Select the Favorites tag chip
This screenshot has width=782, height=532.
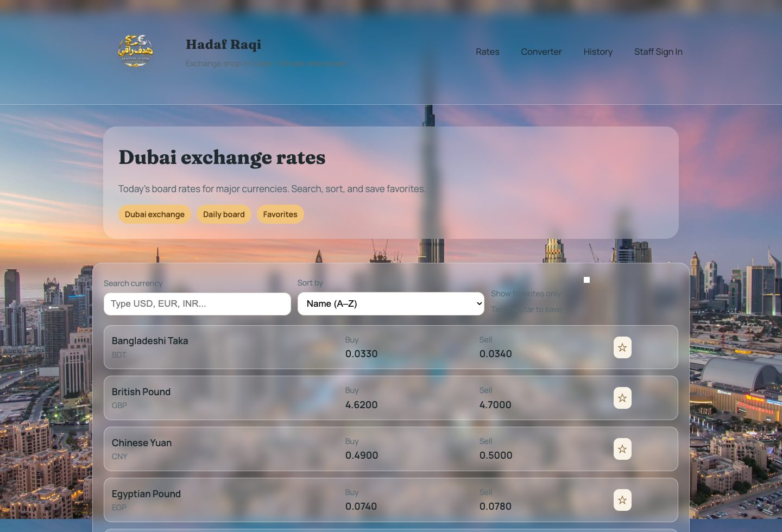[x=280, y=214]
